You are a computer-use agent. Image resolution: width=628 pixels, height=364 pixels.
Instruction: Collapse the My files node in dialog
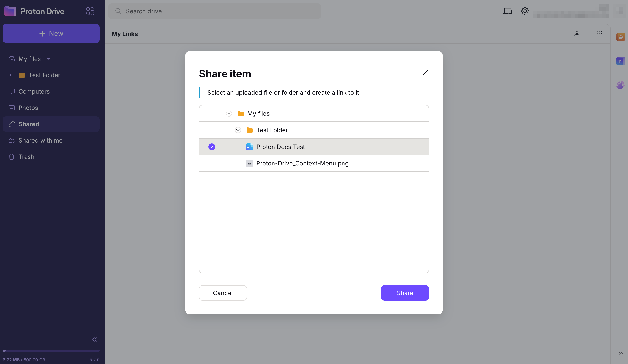pyautogui.click(x=229, y=113)
